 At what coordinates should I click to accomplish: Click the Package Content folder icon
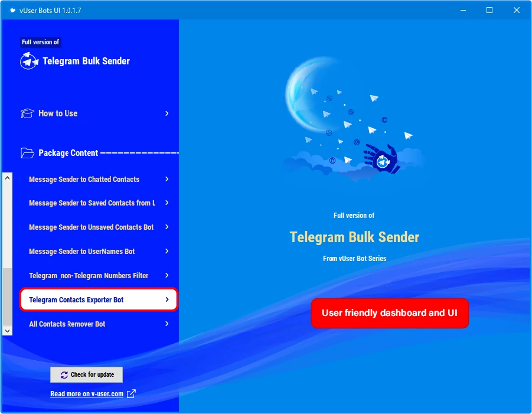point(27,153)
